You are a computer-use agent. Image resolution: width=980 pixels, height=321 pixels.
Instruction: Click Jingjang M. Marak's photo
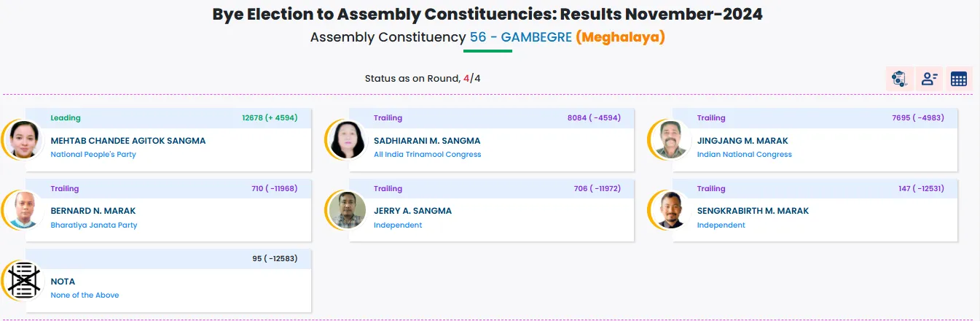click(670, 139)
